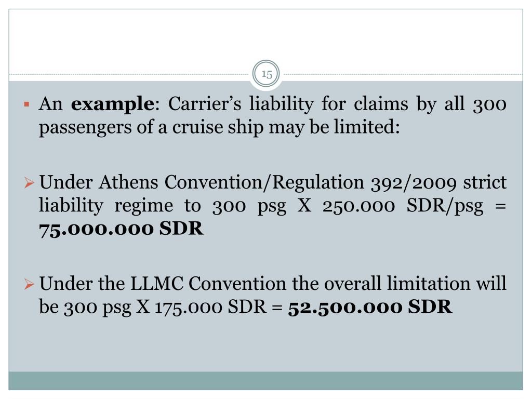The image size is (532, 399).
Task: Click the bold '52.500.000 SDR' total
Action: (370, 307)
